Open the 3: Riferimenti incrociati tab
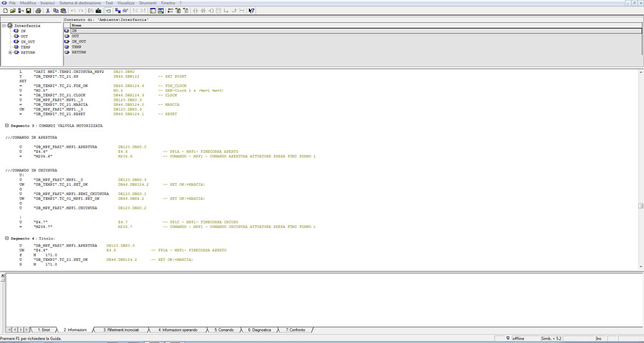 pos(123,330)
